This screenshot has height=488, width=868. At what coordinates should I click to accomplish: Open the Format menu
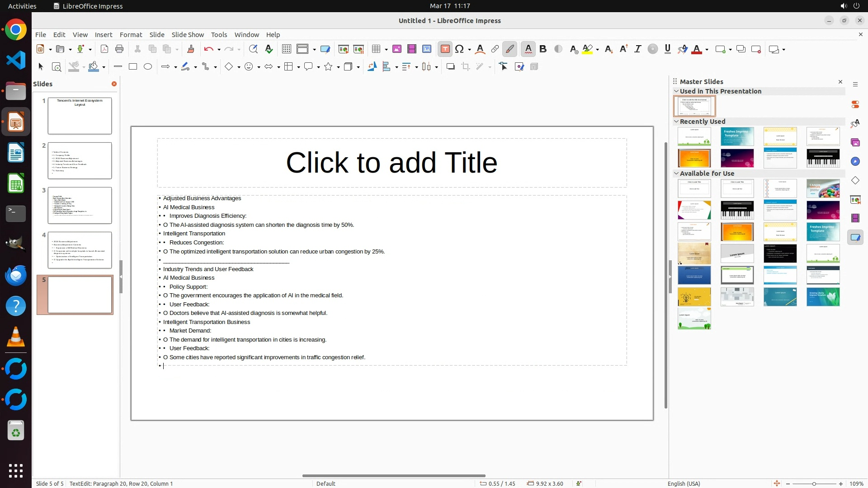[x=131, y=35]
